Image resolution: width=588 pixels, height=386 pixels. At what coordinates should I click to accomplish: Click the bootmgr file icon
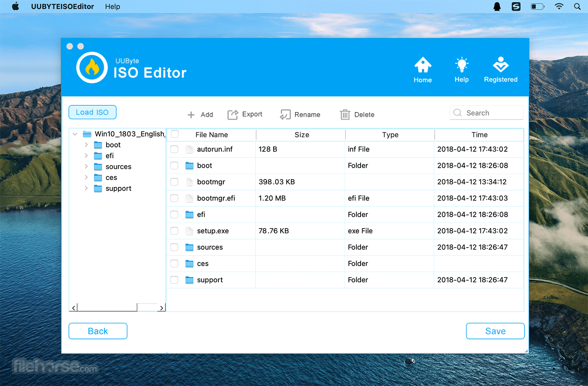(x=189, y=182)
